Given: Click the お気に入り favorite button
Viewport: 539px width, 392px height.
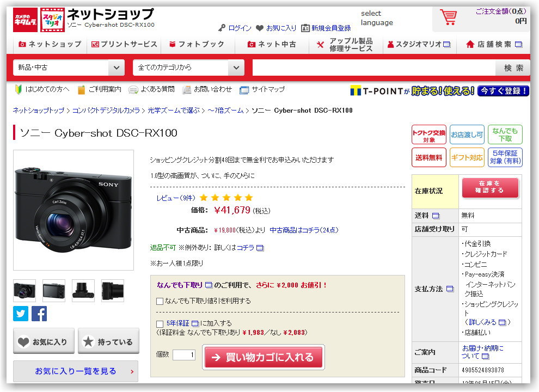Looking at the screenshot, I should pyautogui.click(x=44, y=341).
